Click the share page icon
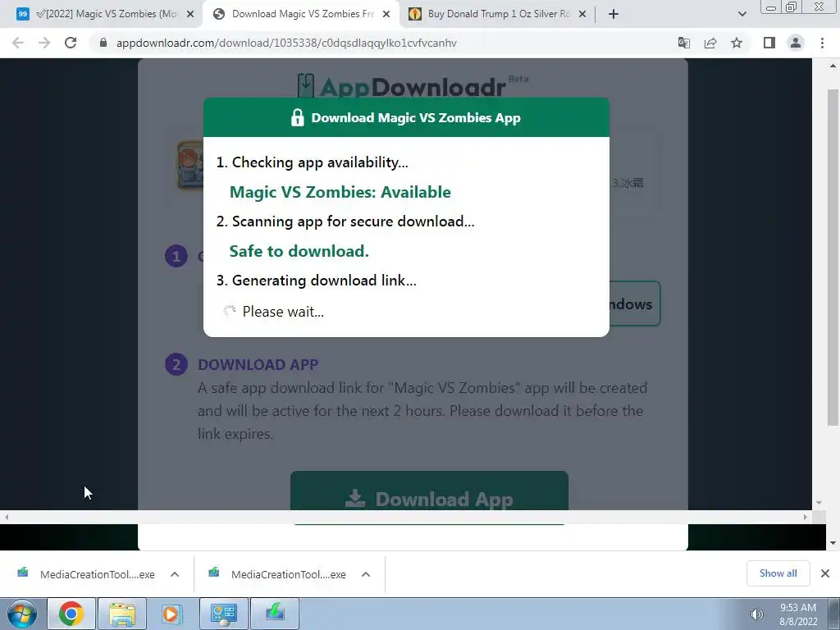Viewport: 840px width, 630px height. [710, 43]
